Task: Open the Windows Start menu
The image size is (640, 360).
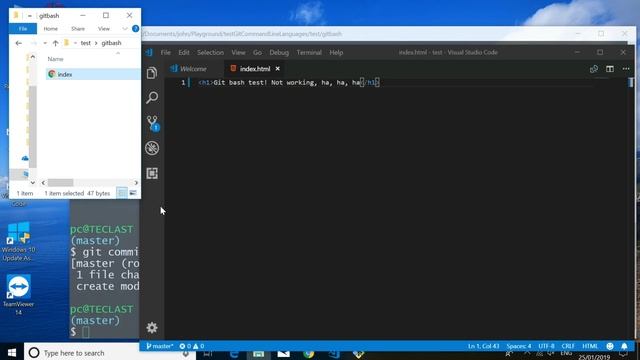Action: (x=11, y=353)
